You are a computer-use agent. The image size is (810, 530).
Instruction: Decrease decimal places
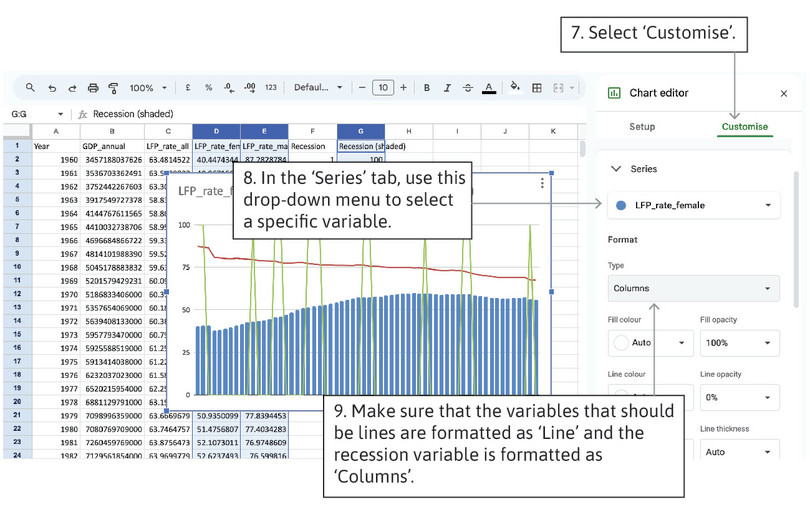tap(229, 88)
